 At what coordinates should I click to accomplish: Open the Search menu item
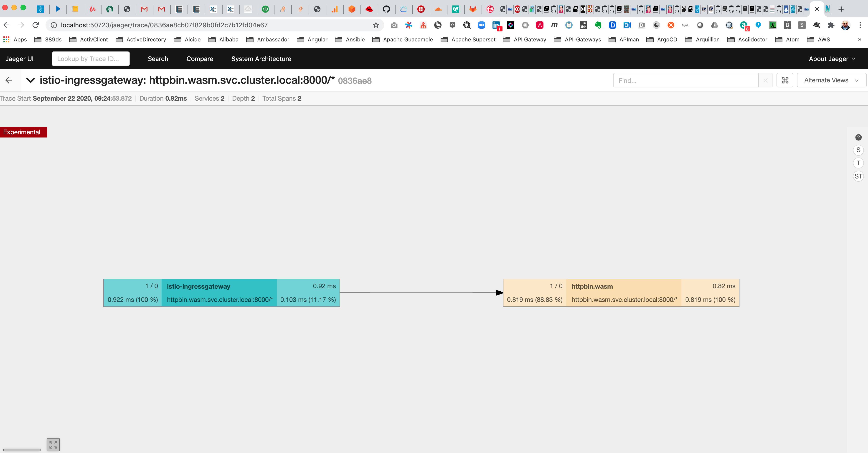tap(158, 59)
